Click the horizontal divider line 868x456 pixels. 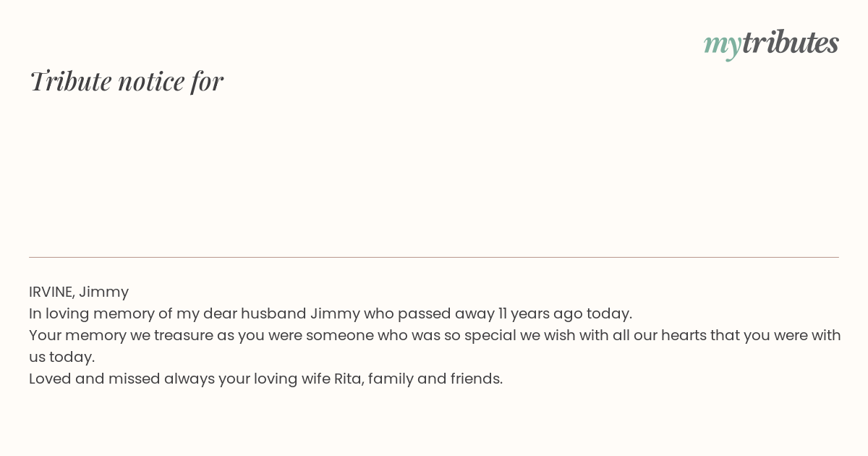click(434, 257)
